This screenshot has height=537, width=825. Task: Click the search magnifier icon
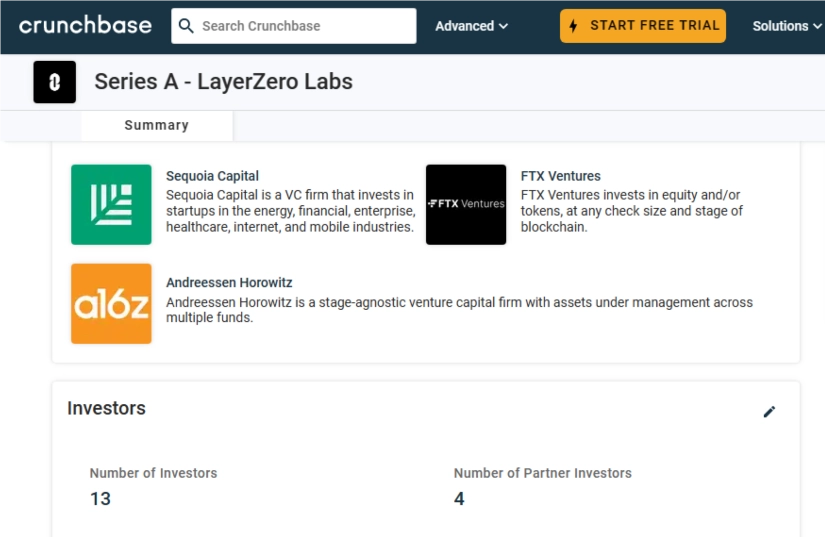pos(186,26)
